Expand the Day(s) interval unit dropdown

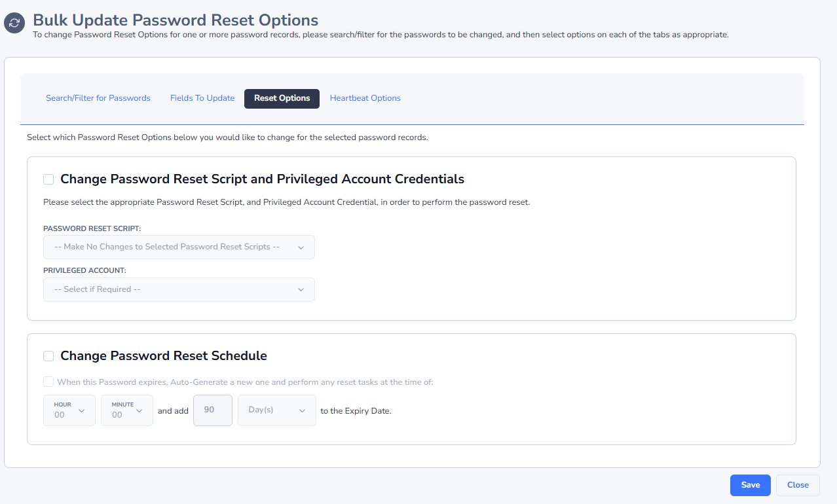pyautogui.click(x=276, y=410)
